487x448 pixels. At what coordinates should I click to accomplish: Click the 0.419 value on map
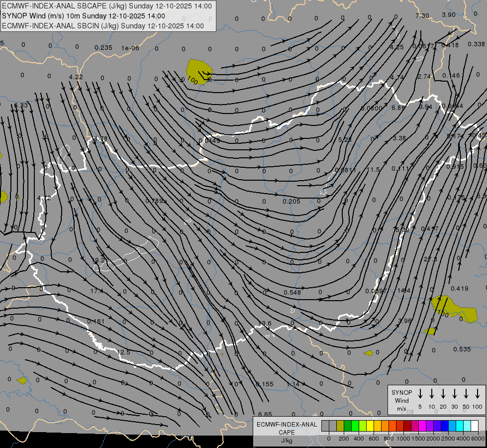(459, 289)
